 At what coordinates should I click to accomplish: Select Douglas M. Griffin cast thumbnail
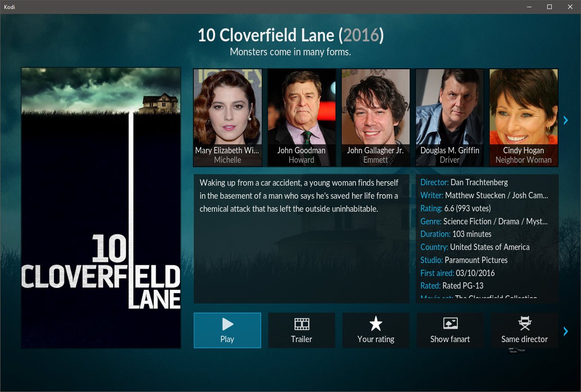coord(450,117)
